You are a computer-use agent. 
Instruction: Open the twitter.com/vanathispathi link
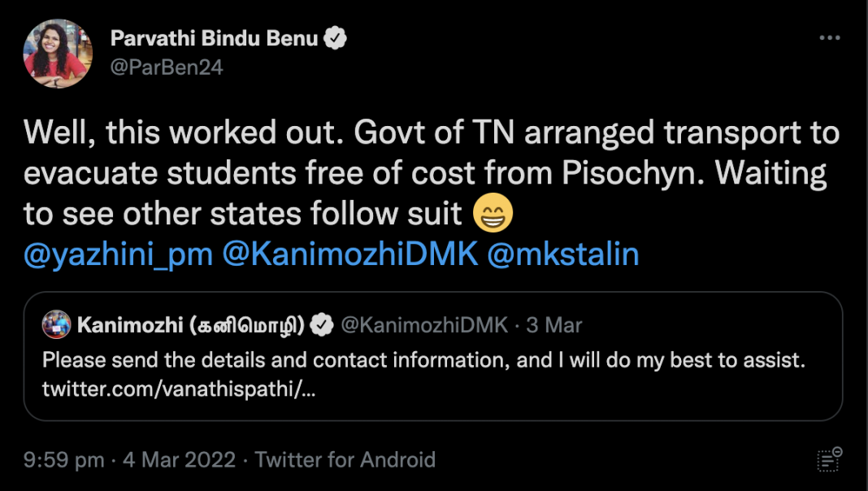tap(178, 389)
